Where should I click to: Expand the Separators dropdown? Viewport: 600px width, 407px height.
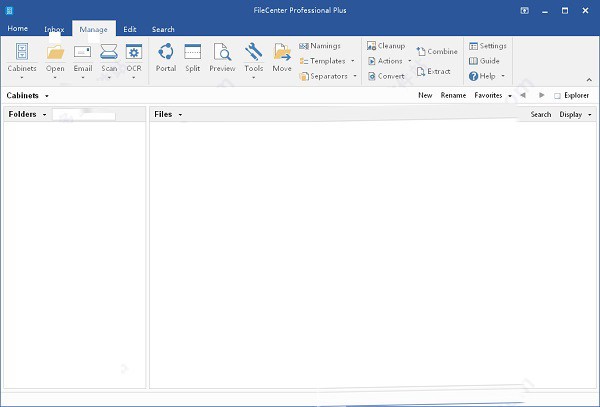click(x=329, y=76)
